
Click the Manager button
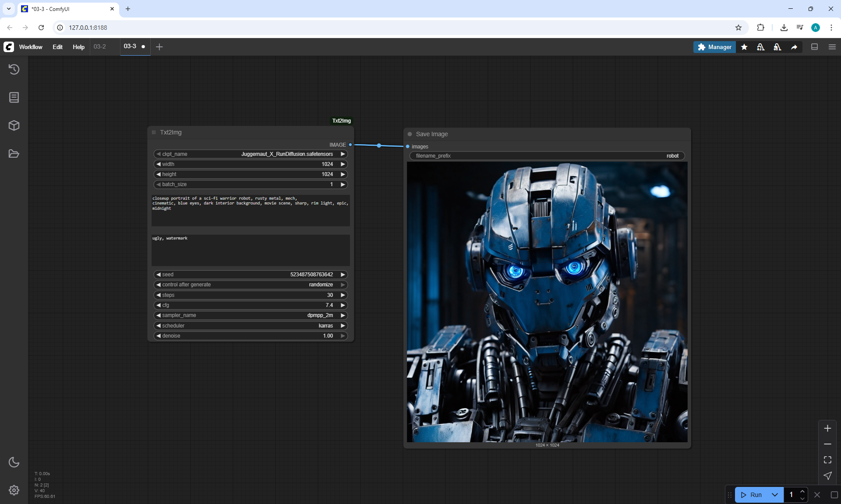pos(714,47)
